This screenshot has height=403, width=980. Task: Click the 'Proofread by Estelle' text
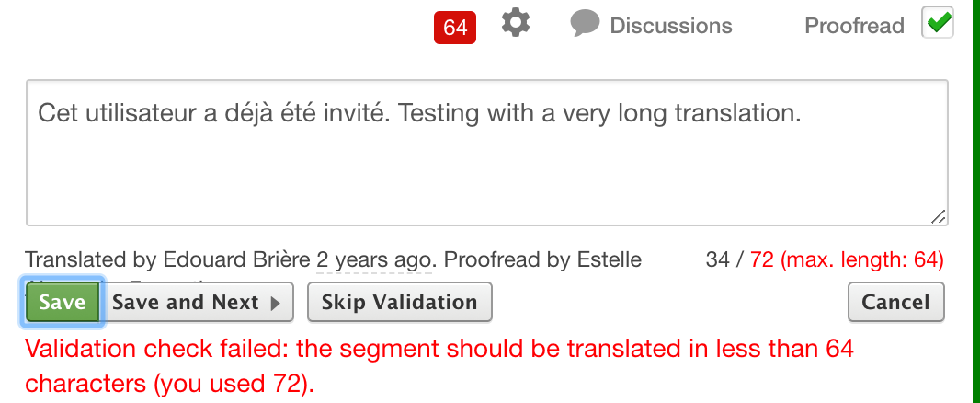pos(542,260)
